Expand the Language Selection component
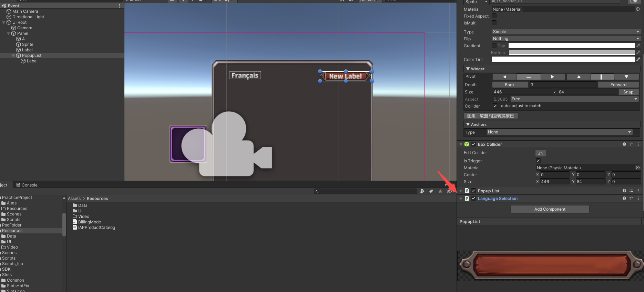The image size is (644, 292). click(x=461, y=199)
